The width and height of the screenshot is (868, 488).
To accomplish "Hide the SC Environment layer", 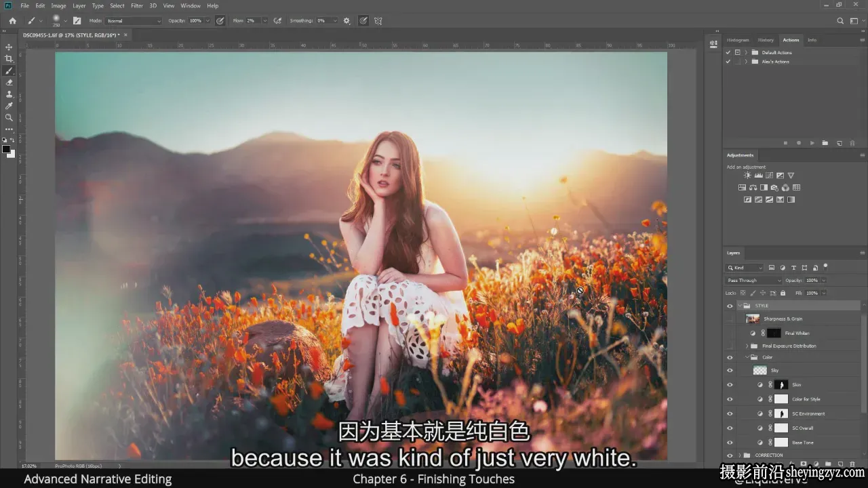I will click(x=730, y=413).
